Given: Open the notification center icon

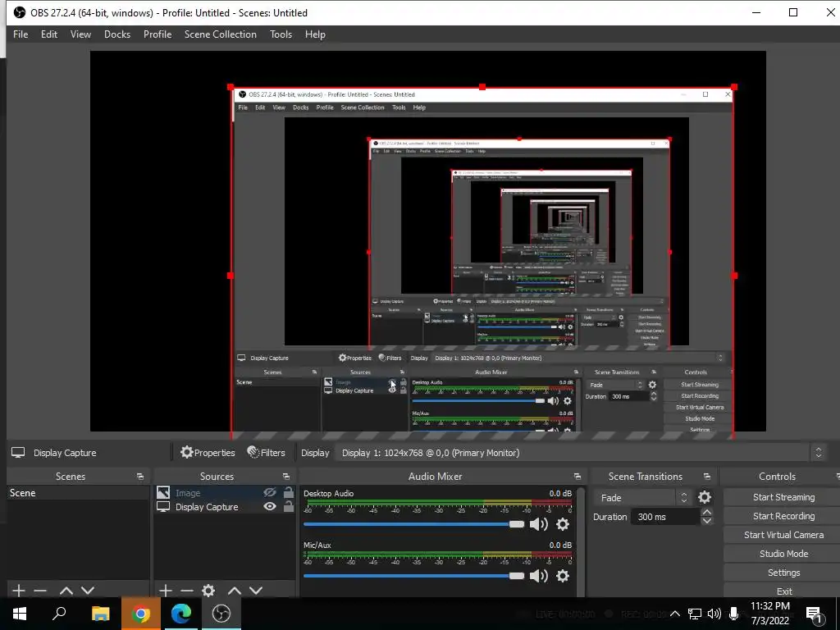Looking at the screenshot, I should click(815, 614).
